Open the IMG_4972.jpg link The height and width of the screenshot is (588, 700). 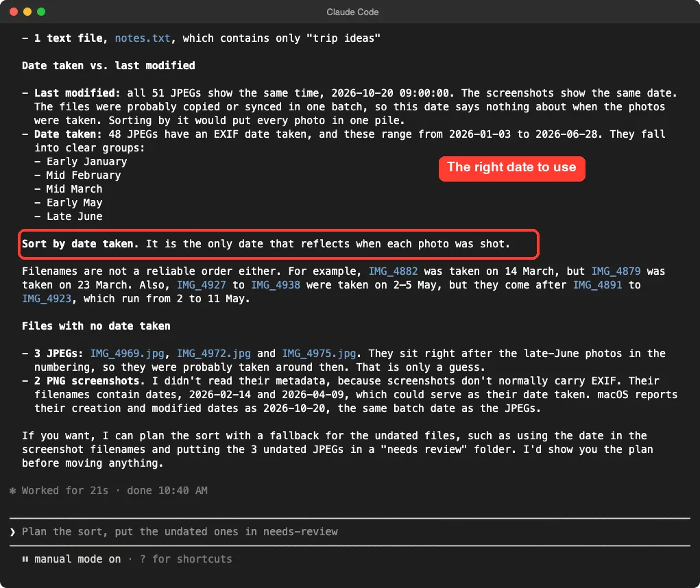coord(214,354)
